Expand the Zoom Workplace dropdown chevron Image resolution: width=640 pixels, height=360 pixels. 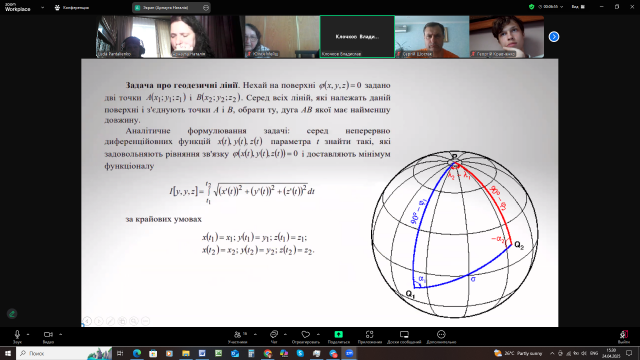coord(42,7)
